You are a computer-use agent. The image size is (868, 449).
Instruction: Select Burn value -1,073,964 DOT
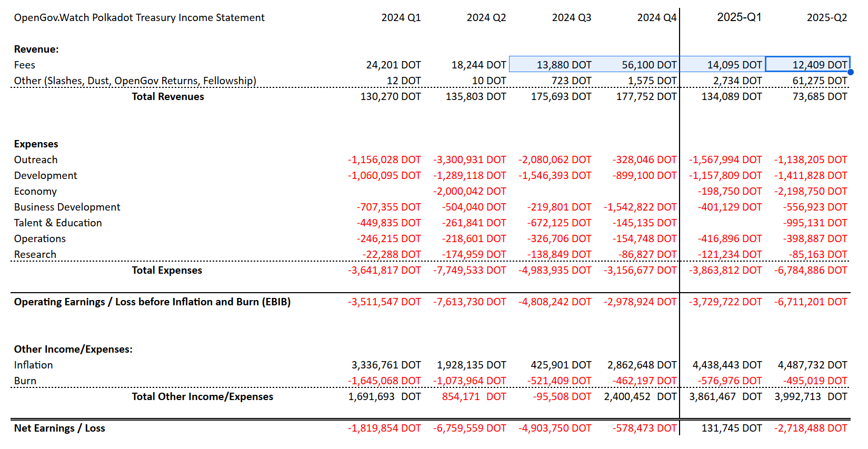click(470, 381)
